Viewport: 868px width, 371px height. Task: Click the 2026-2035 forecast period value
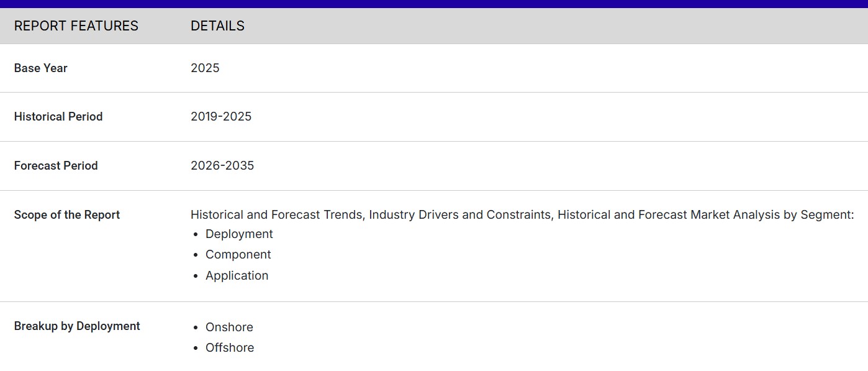[222, 166]
